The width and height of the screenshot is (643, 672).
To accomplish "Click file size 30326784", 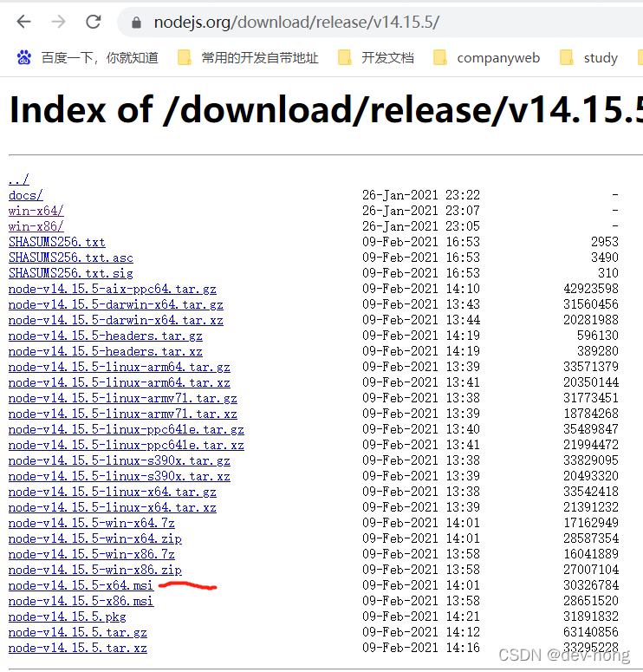I will click(591, 585).
